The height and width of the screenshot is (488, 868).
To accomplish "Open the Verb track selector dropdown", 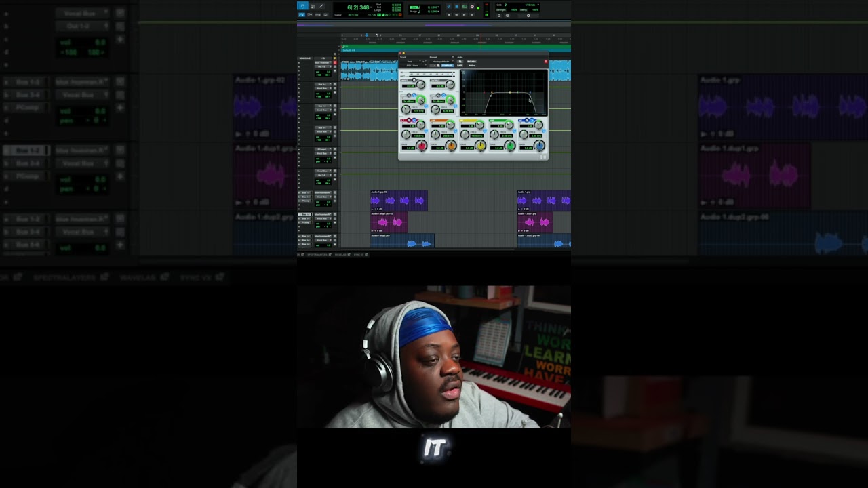I will [x=410, y=62].
